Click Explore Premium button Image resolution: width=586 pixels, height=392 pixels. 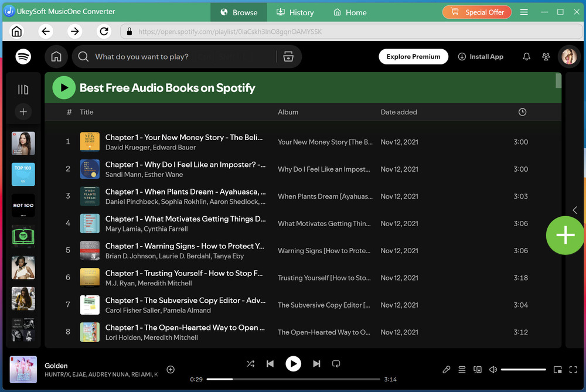coord(413,57)
